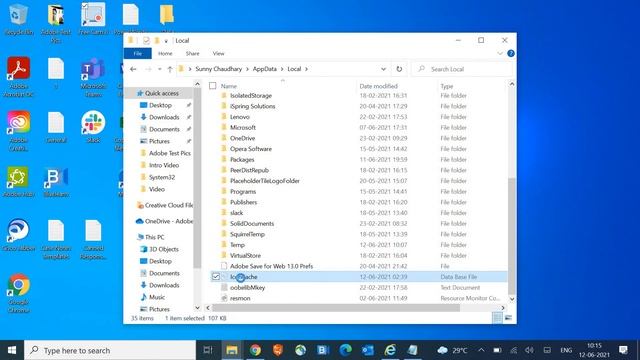Open the File tab
The width and height of the screenshot is (640, 360).
coord(138,53)
